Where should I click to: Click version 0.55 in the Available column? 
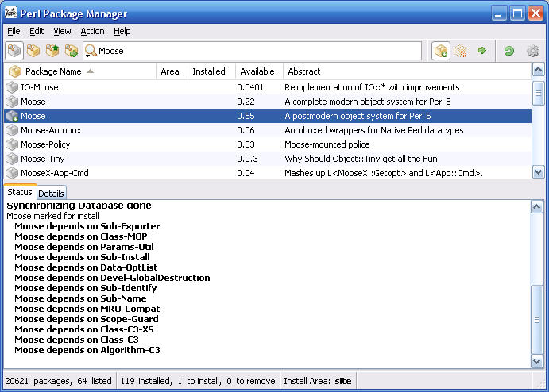pyautogui.click(x=246, y=116)
